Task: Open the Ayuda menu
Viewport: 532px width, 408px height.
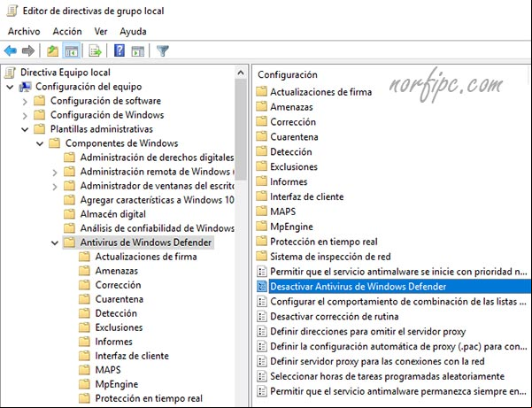Action: 133,32
